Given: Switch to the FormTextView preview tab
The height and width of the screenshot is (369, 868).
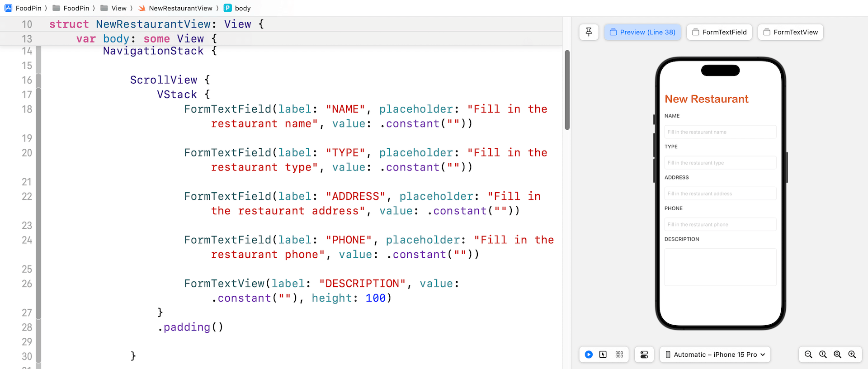Looking at the screenshot, I should click(790, 32).
